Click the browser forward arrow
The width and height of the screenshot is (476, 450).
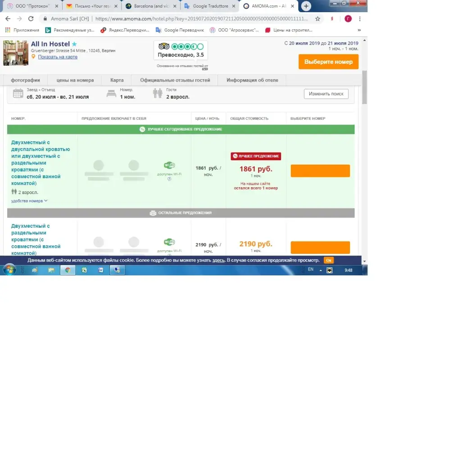coord(19,19)
